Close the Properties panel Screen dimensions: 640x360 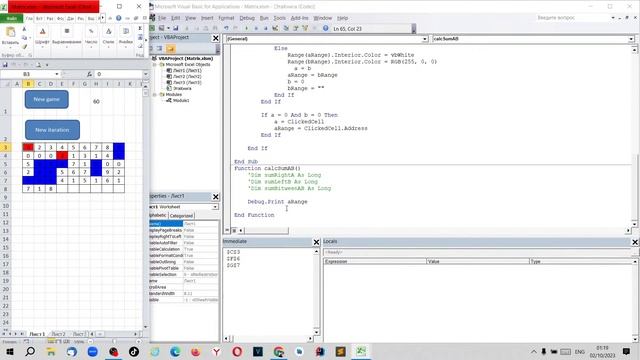[x=216, y=197]
